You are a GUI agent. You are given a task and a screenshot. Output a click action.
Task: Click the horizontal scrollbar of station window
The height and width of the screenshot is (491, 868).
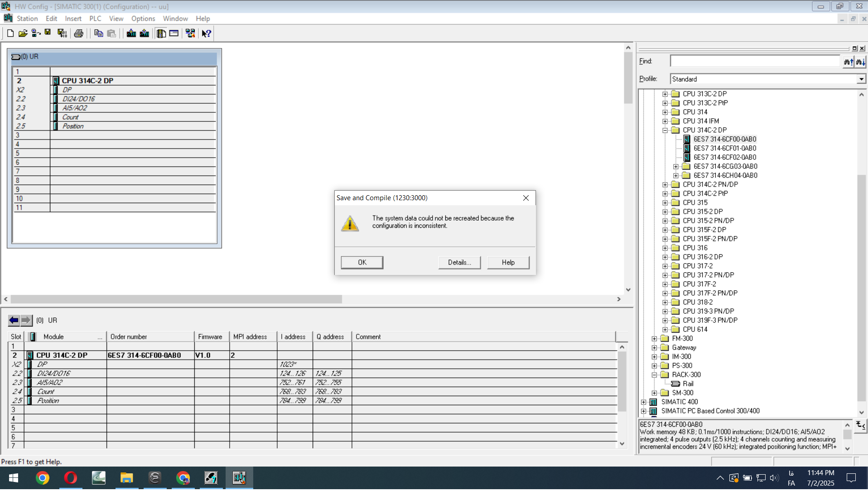[176, 299]
